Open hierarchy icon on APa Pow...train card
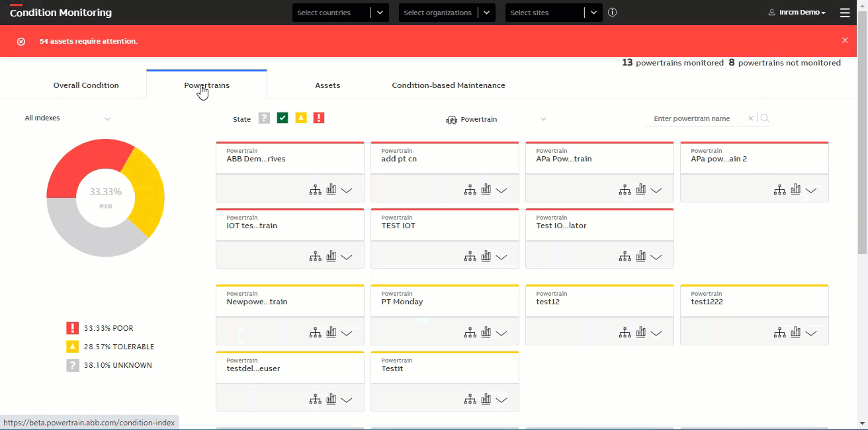 [x=625, y=190]
